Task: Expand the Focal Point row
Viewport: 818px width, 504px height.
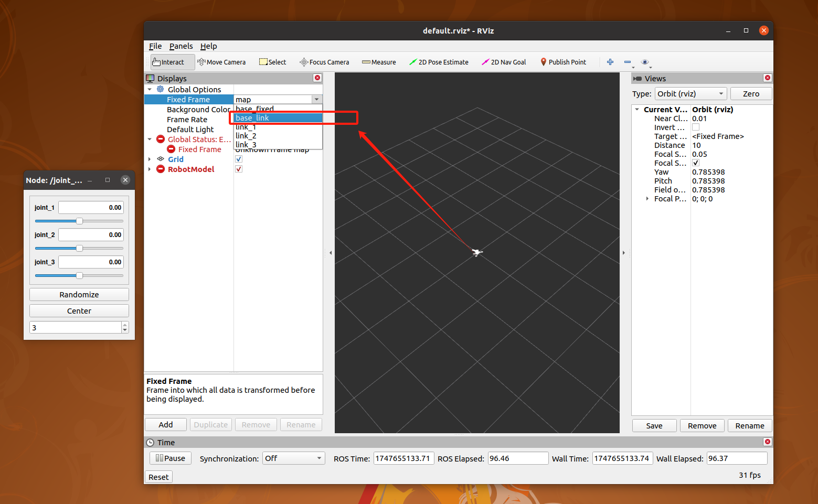Action: pos(647,199)
